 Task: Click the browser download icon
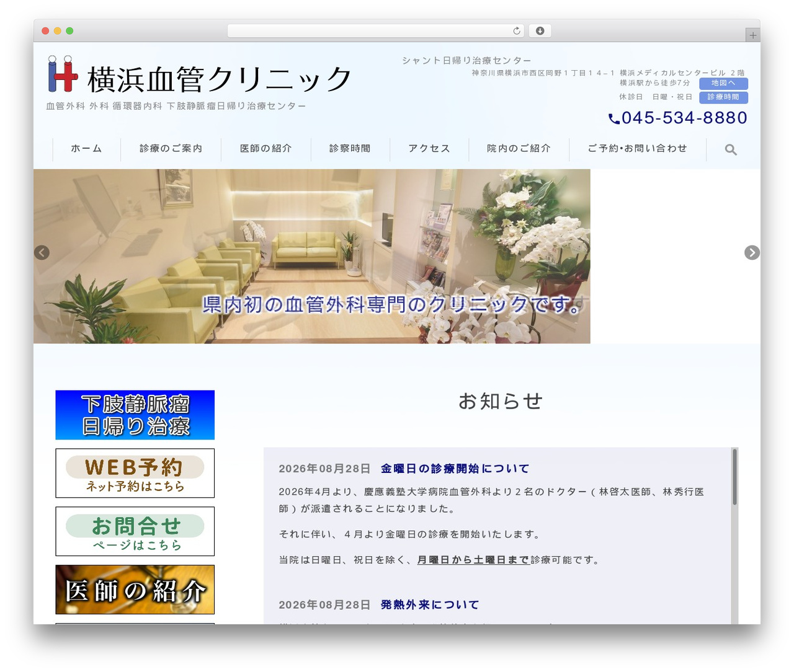coord(540,30)
